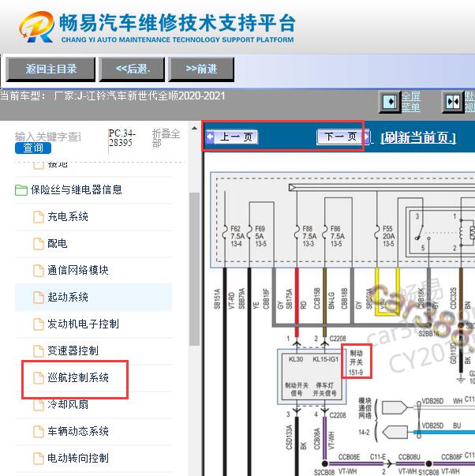
Task: Open 巡航控制系统 tree item
Action: click(x=78, y=377)
